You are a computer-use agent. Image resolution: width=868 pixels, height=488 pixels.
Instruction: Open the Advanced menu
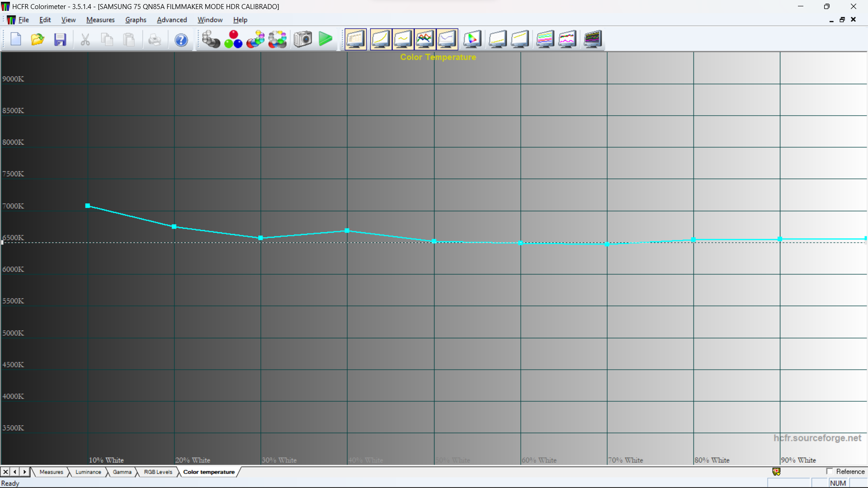tap(172, 20)
